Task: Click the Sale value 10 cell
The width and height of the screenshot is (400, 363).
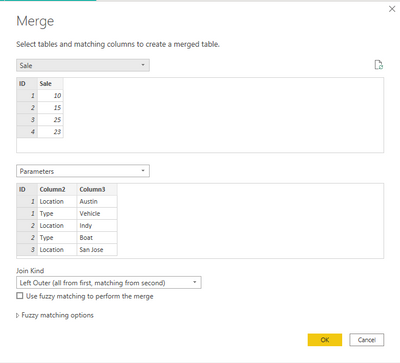Action: click(x=50, y=96)
